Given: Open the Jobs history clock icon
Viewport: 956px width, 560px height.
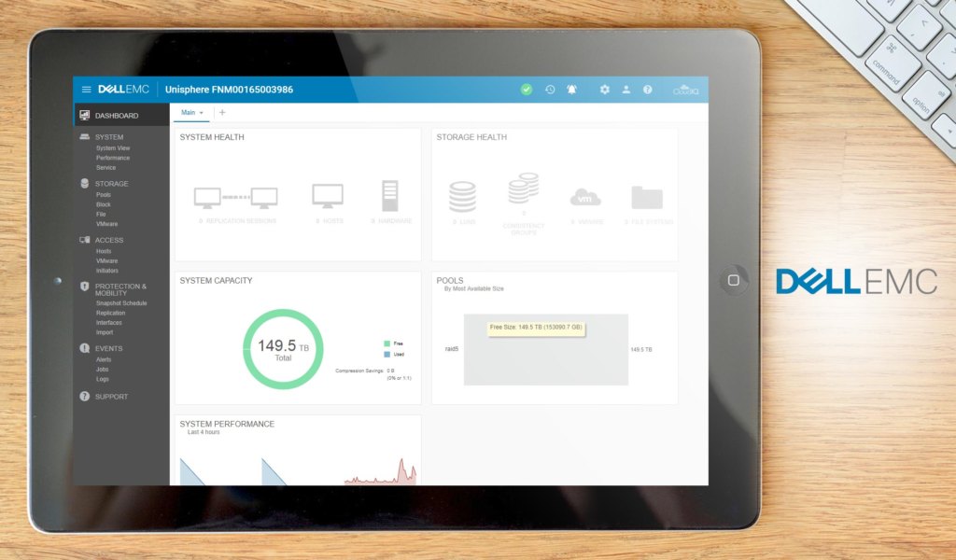Looking at the screenshot, I should (x=551, y=90).
